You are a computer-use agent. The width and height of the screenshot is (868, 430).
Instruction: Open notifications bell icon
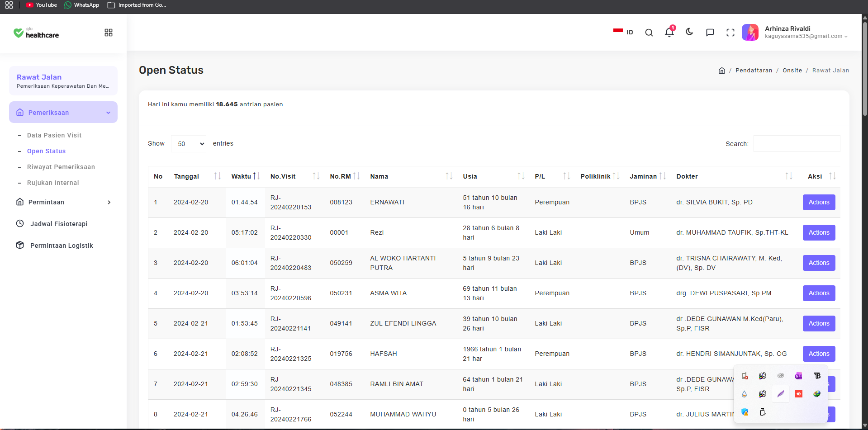(669, 32)
